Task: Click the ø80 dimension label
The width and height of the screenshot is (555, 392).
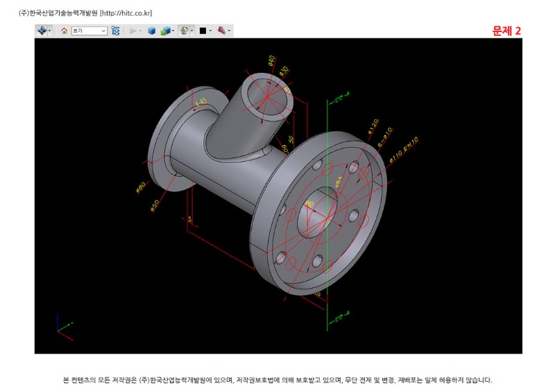Action: click(141, 187)
